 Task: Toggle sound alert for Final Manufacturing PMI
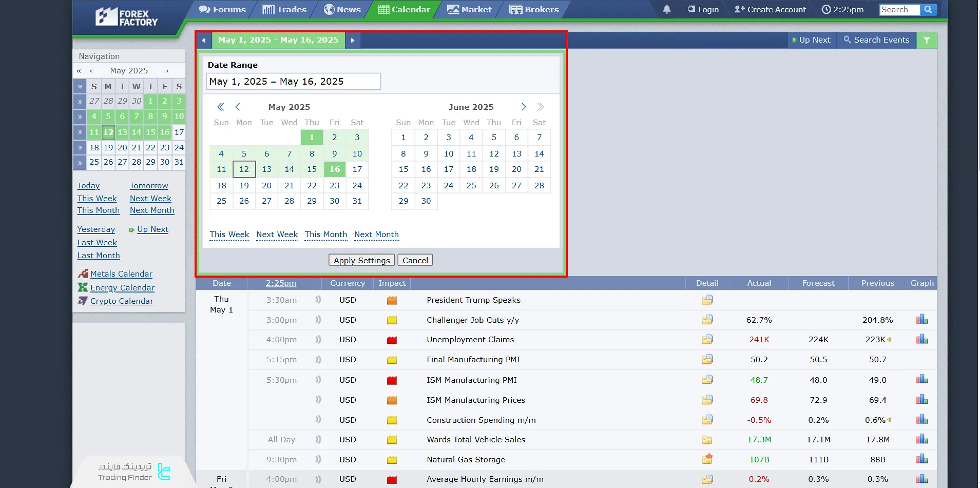click(318, 360)
